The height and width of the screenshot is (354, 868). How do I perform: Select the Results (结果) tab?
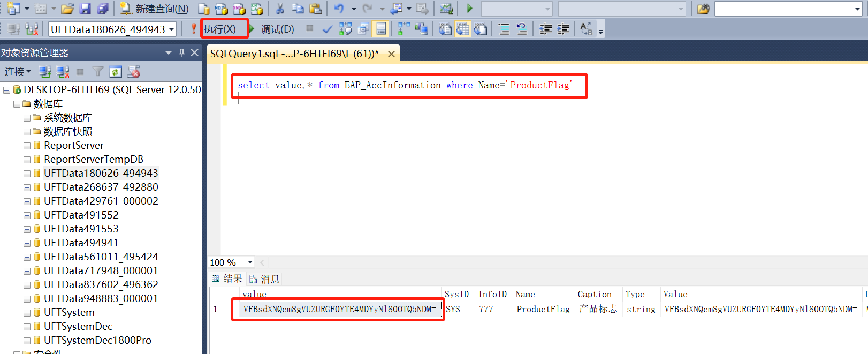(x=227, y=278)
